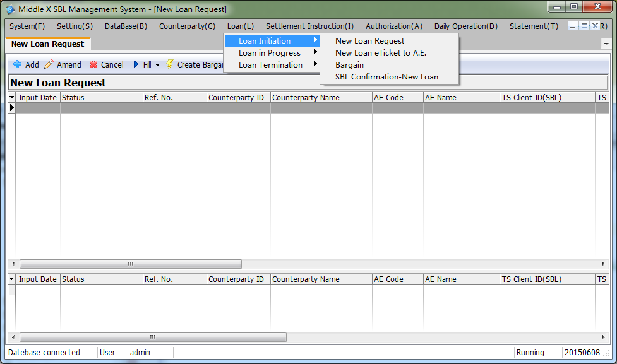
Task: Click the lightning Create Bargain icon
Action: [x=170, y=64]
